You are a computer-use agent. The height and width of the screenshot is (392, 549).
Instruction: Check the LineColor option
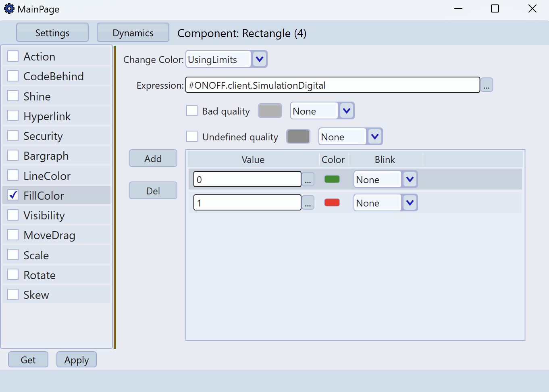point(13,175)
